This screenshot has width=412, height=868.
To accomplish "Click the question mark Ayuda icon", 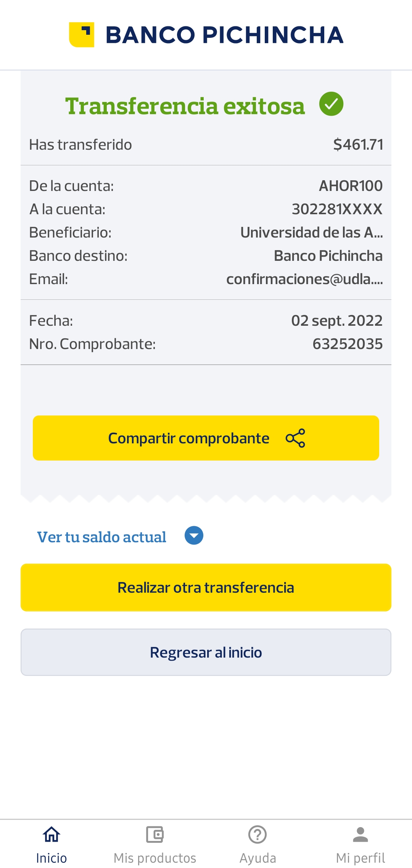I will pos(257,834).
